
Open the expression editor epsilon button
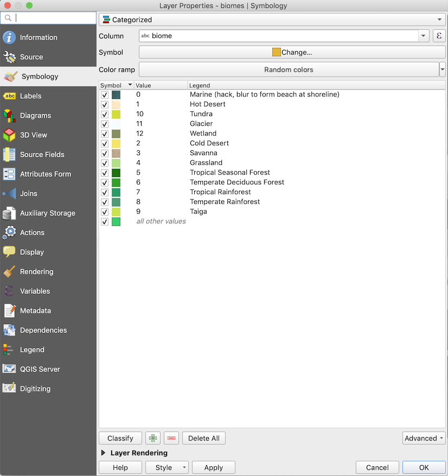click(439, 36)
